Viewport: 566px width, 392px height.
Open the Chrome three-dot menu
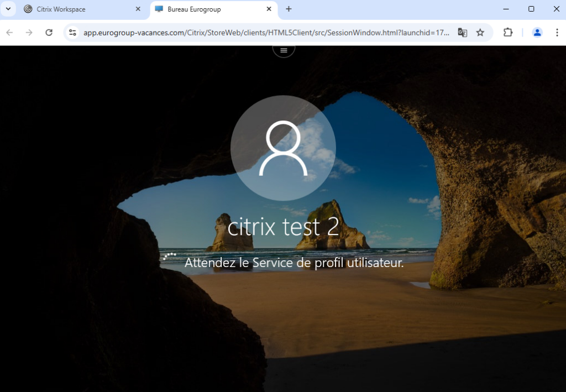tap(557, 33)
